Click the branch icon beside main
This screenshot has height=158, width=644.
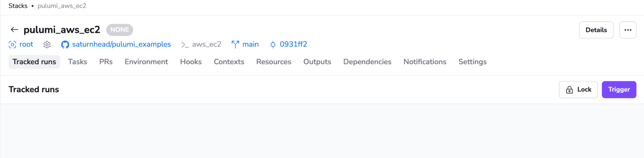[x=235, y=44]
